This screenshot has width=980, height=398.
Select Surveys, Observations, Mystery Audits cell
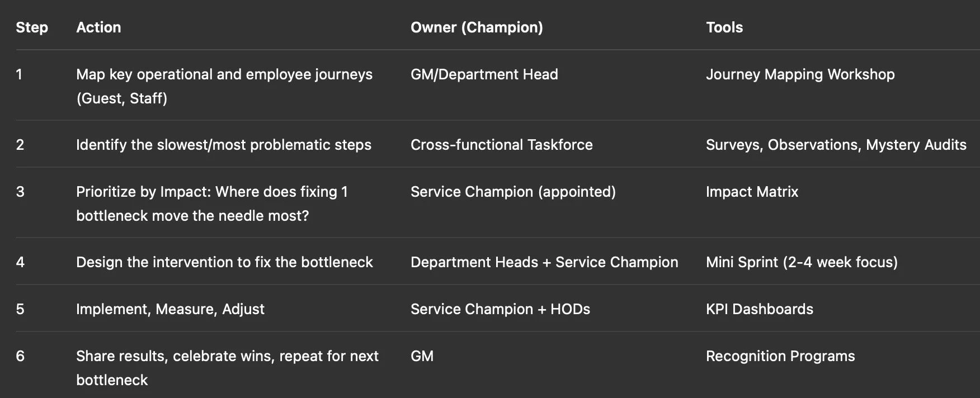(836, 145)
